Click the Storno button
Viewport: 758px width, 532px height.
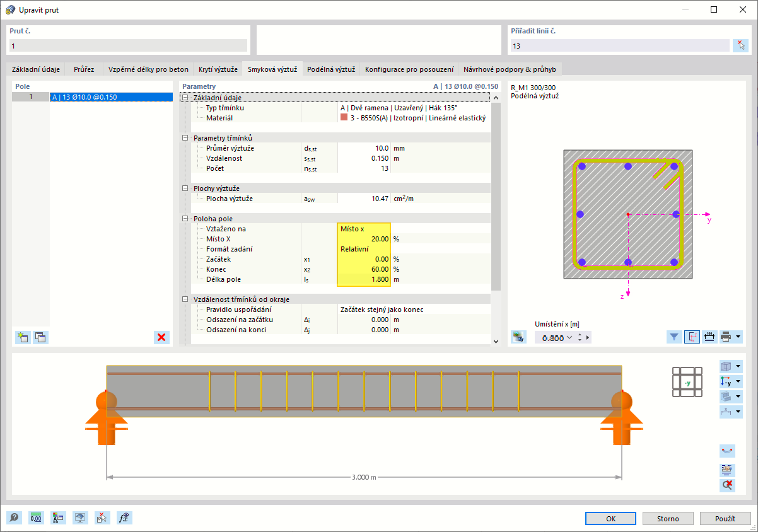[668, 518]
